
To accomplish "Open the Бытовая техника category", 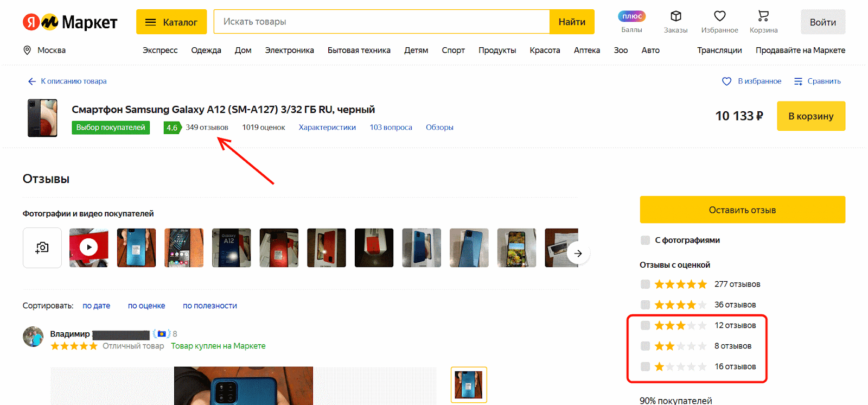I will (359, 50).
